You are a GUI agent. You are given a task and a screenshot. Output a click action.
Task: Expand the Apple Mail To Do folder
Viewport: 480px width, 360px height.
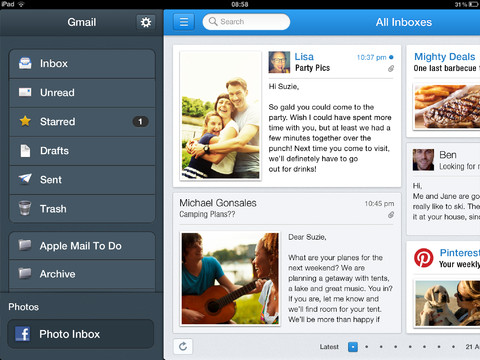82,246
